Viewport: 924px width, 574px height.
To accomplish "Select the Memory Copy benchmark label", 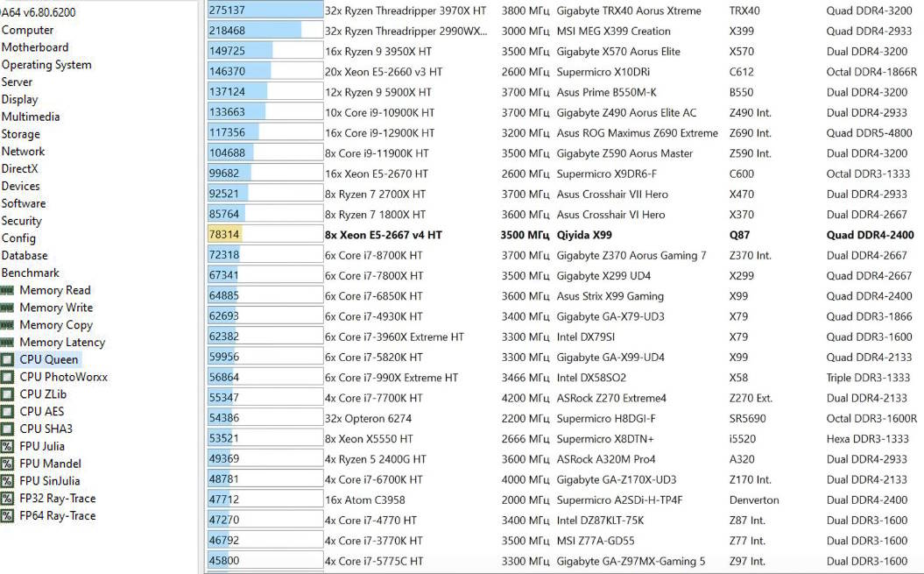I will pos(56,325).
